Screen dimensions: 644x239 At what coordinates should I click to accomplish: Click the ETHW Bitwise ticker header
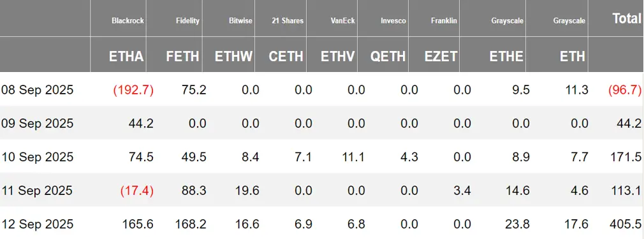pyautogui.click(x=234, y=56)
